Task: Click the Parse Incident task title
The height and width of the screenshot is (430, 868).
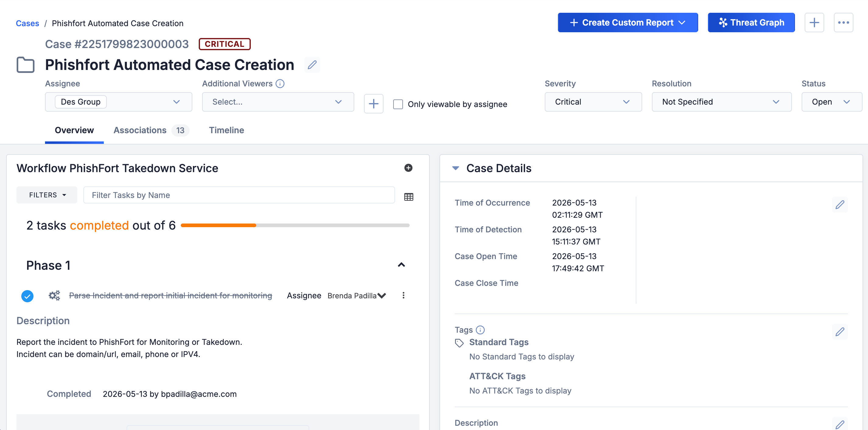Action: tap(170, 295)
